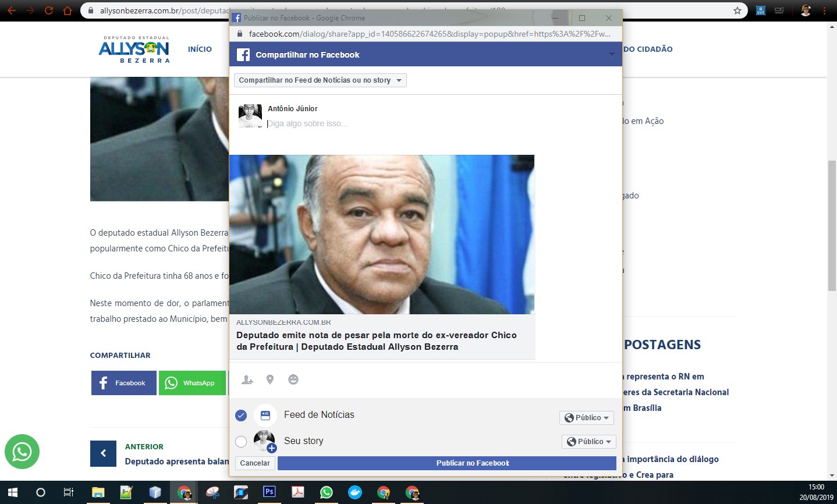The image size is (837, 504).
Task: Open Adobe Acrobat from taskbar
Action: 297,492
